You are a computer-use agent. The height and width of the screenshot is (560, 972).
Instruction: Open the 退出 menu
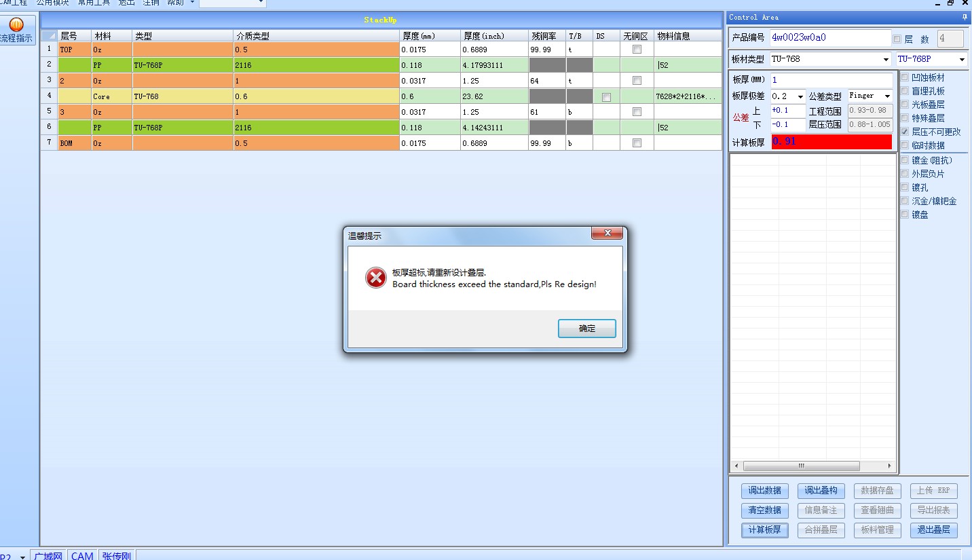click(127, 3)
